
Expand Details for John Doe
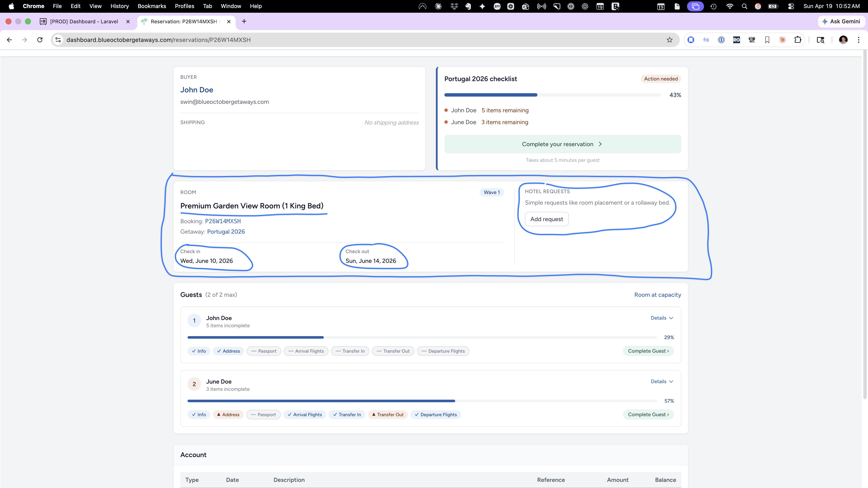pyautogui.click(x=662, y=318)
